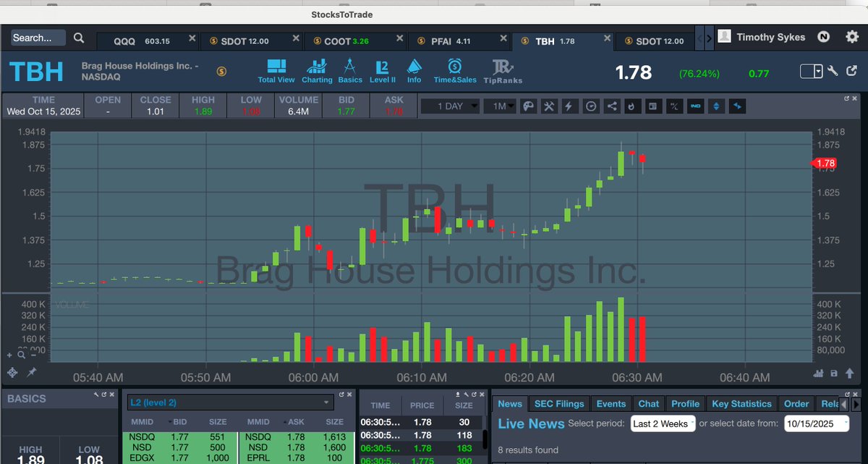The image size is (868, 464).
Task: Save chart with floppy disk icon
Action: click(x=834, y=374)
